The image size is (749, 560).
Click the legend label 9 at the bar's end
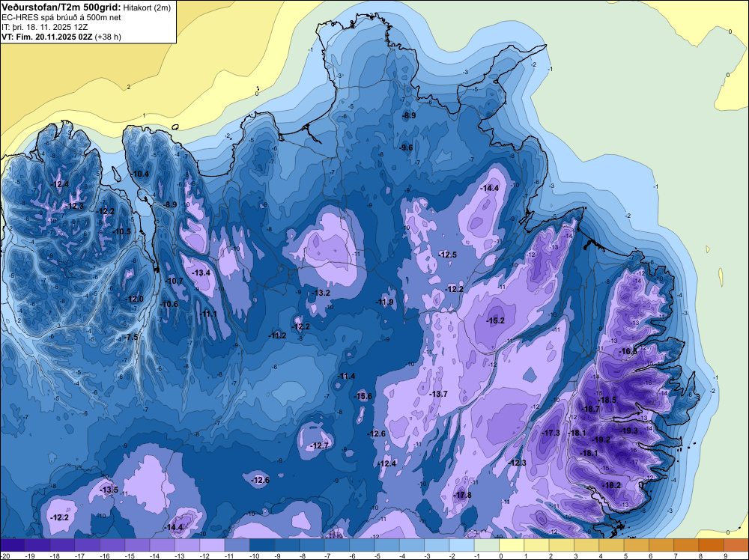[725, 556]
